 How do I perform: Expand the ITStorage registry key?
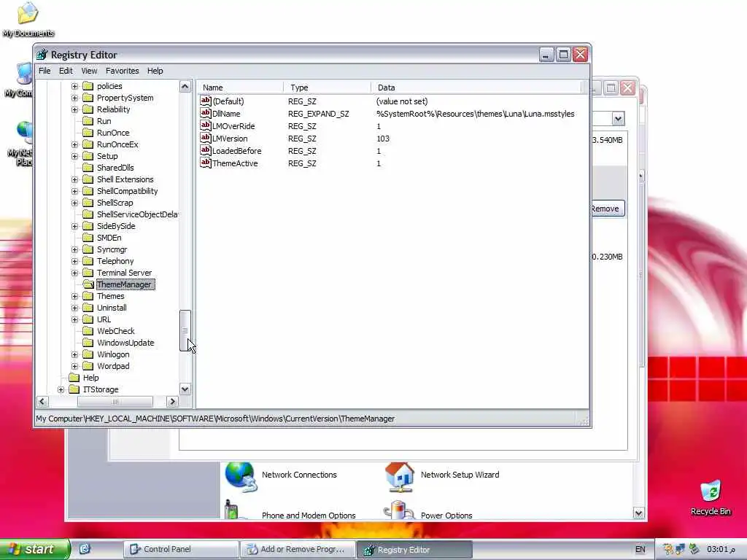click(61, 389)
